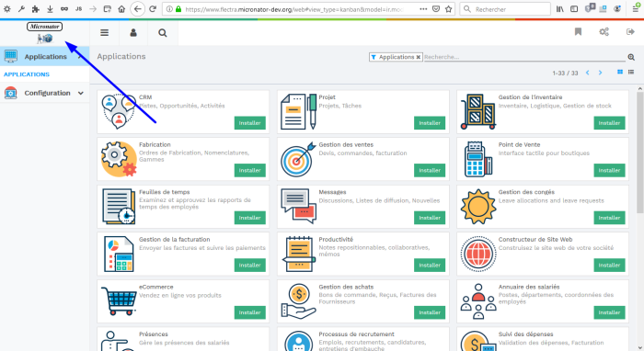Install Gestion de l'inventaire
644x351 pixels.
[x=609, y=123]
